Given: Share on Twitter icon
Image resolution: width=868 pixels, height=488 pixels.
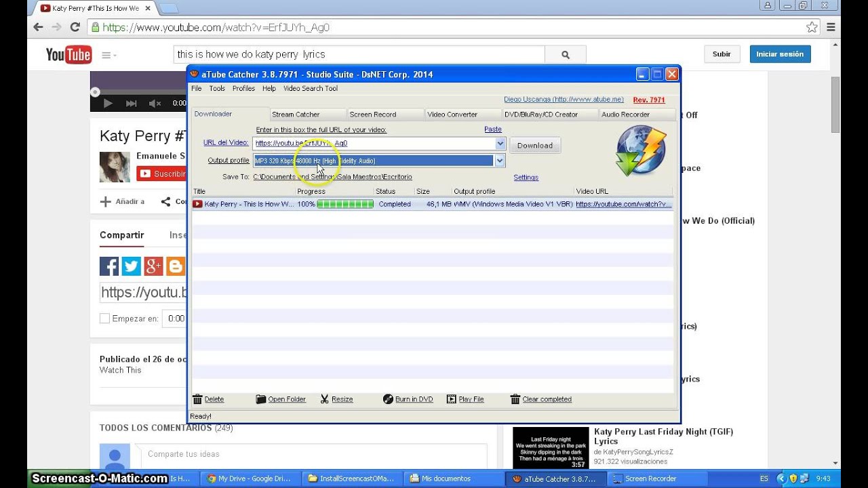Looking at the screenshot, I should tap(132, 266).
